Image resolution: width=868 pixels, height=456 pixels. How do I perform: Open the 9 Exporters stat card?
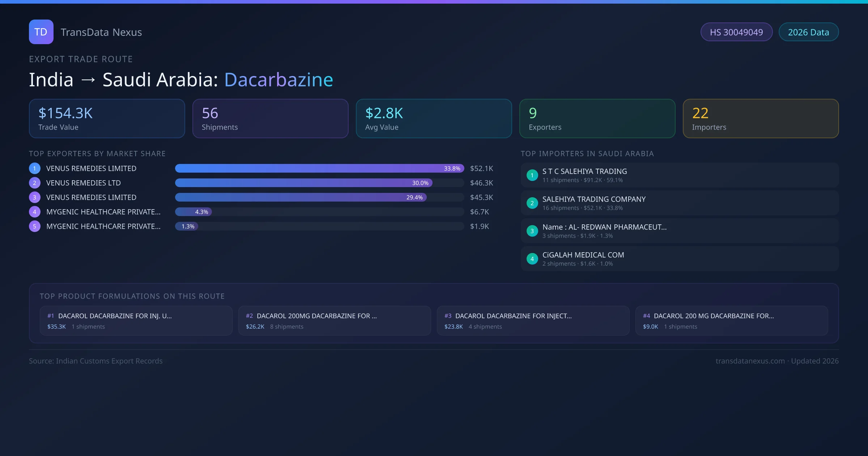pyautogui.click(x=597, y=119)
